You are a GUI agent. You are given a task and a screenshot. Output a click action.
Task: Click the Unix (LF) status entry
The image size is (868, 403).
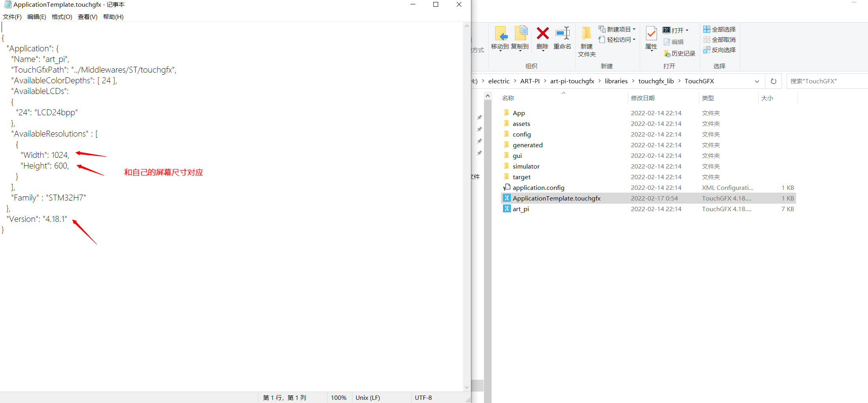pyautogui.click(x=368, y=397)
